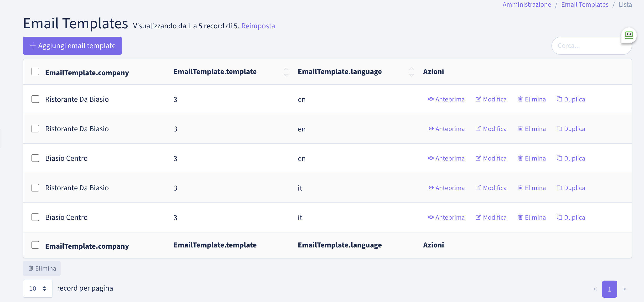Tick the Ristorante Da Biasio it checkbox
The image size is (644, 302).
[x=35, y=188]
